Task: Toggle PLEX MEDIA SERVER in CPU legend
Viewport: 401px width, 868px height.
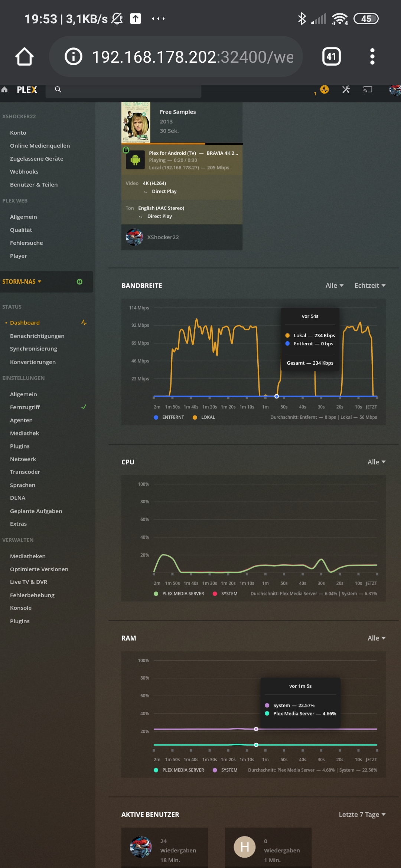Action: [179, 594]
